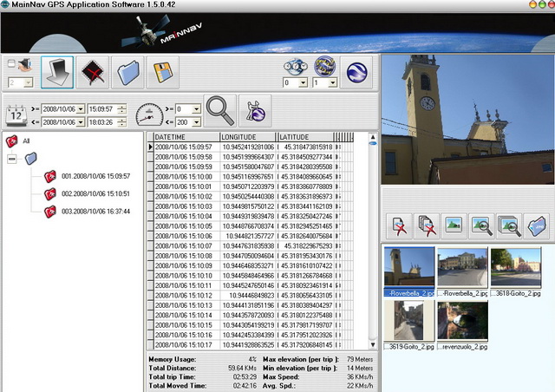Click the multi-photo magnifier icon
Viewport: 555px width, 392px height.
coord(509,225)
